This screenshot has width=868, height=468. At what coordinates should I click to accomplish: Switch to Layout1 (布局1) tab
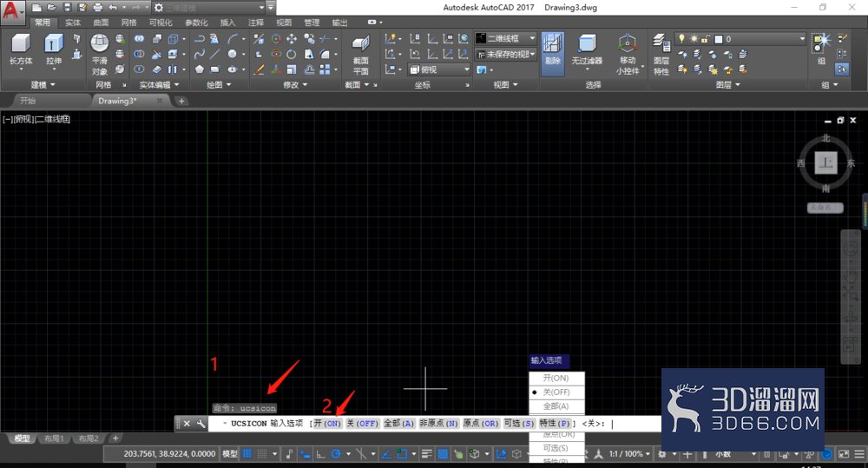(54, 438)
